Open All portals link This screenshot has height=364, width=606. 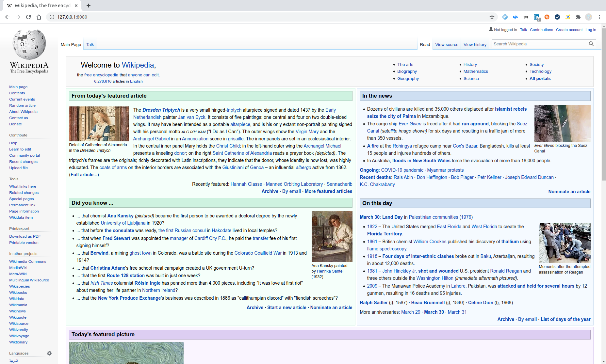coord(540,79)
